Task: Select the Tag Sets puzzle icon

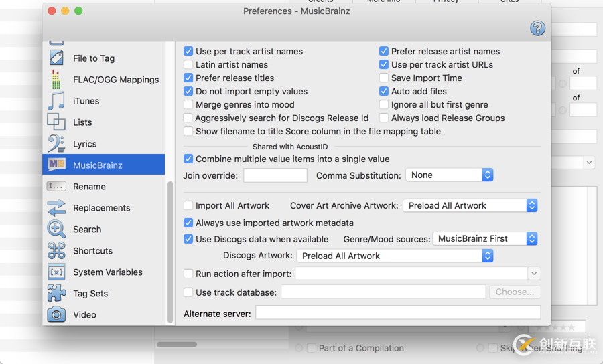Action: click(56, 294)
